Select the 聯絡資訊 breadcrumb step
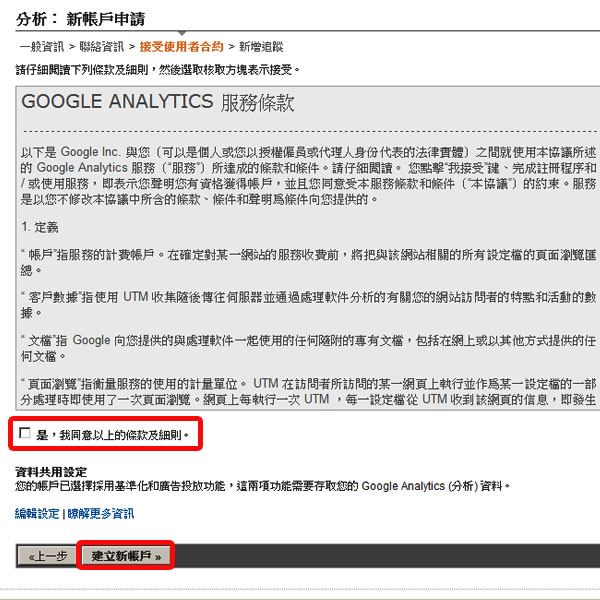Image resolution: width=600 pixels, height=600 pixels. (x=101, y=47)
